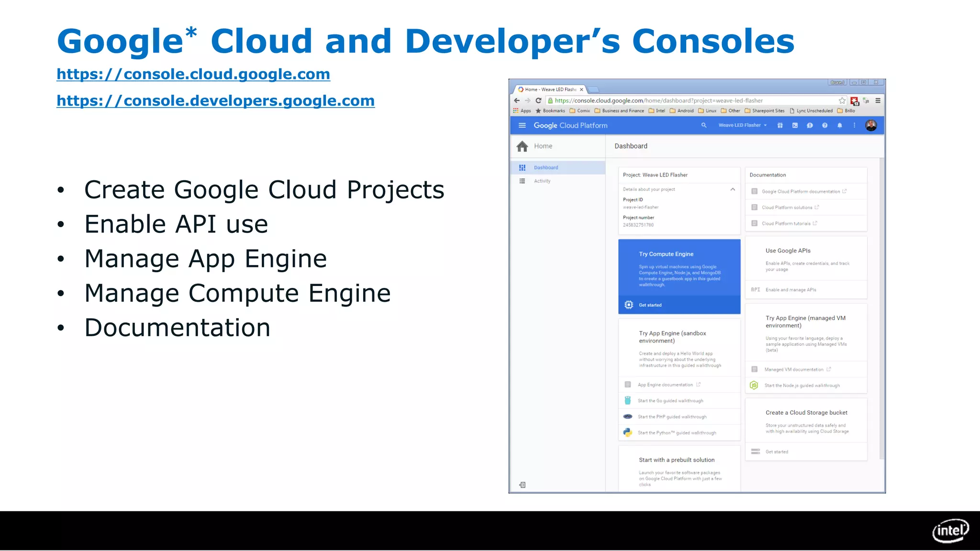Click the Google Cloud Platform logo

point(570,125)
